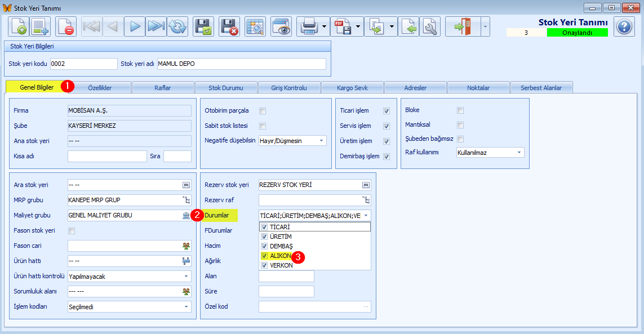This screenshot has height=334, width=644.
Task: Click the cancel save icon with red X
Action: (229, 26)
